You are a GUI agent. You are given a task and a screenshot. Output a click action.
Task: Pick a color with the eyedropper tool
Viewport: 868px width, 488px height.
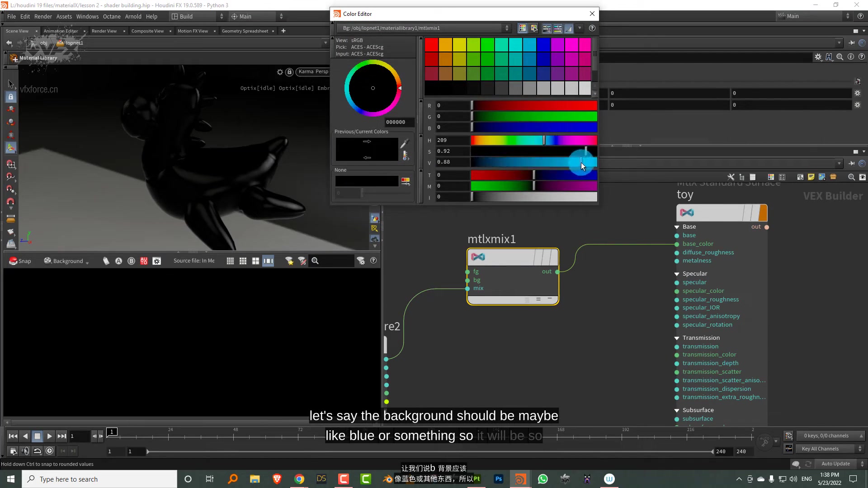point(405,143)
